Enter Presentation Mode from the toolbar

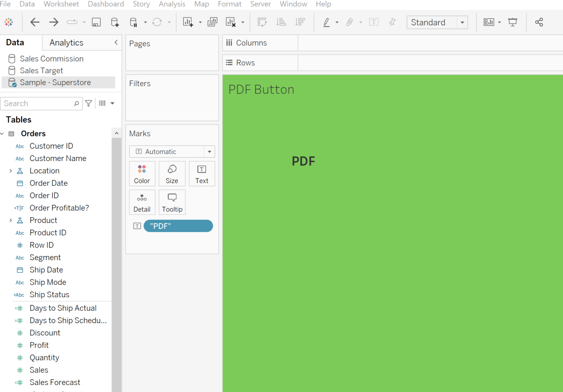[512, 22]
